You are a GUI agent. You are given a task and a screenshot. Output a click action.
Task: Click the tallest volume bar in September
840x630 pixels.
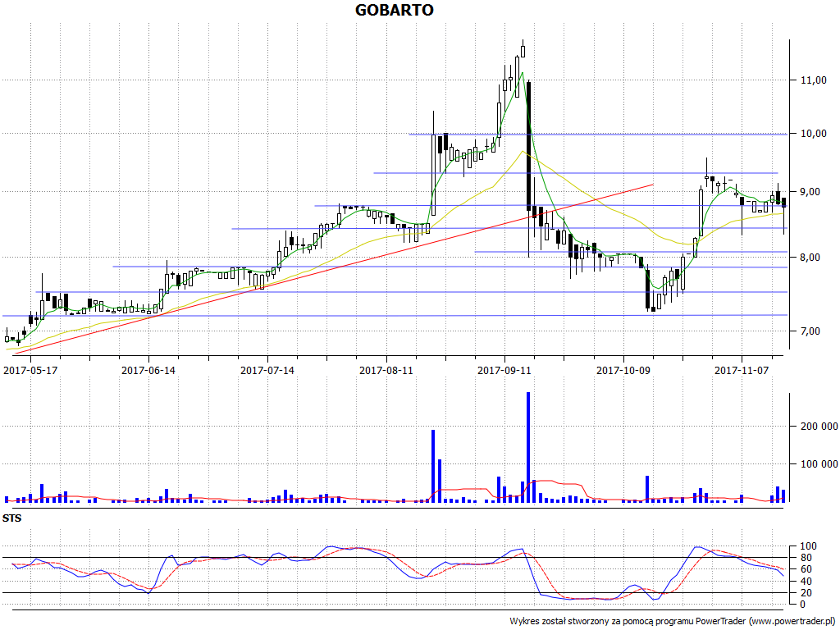[x=528, y=447]
